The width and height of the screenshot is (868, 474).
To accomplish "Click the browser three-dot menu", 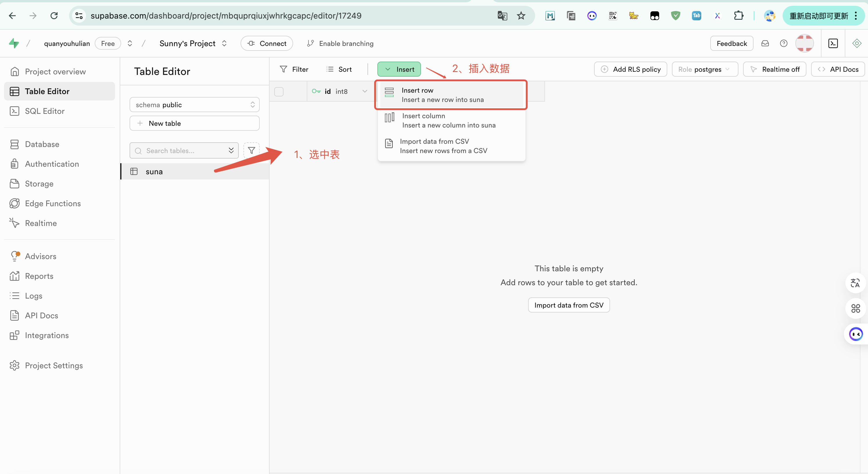I will (x=856, y=15).
